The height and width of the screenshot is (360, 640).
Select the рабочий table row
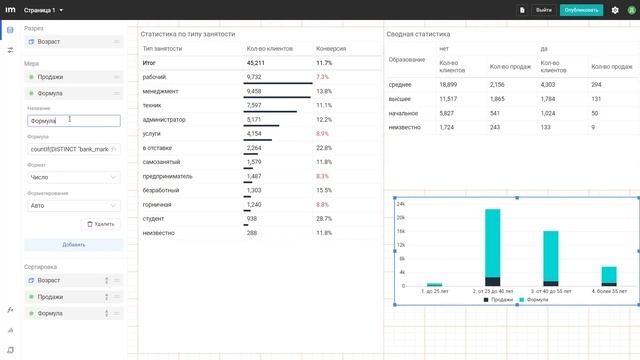pos(260,77)
